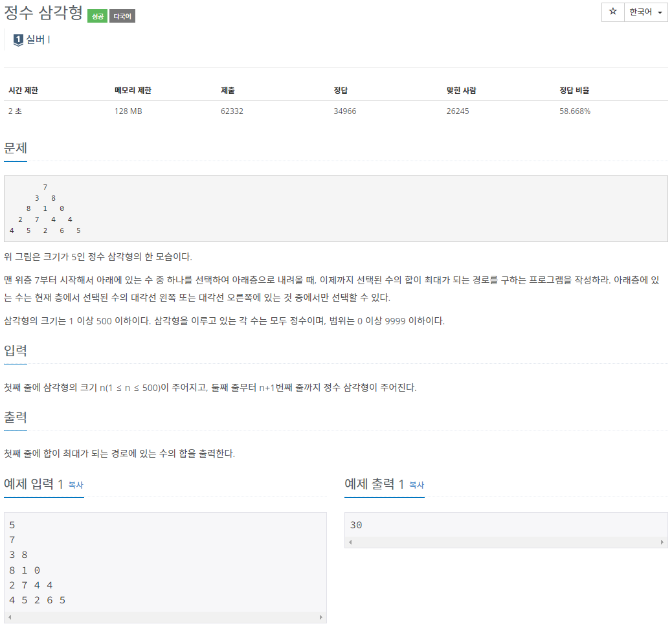
Task: Copy sample input via 복사 link
Action: tap(76, 485)
